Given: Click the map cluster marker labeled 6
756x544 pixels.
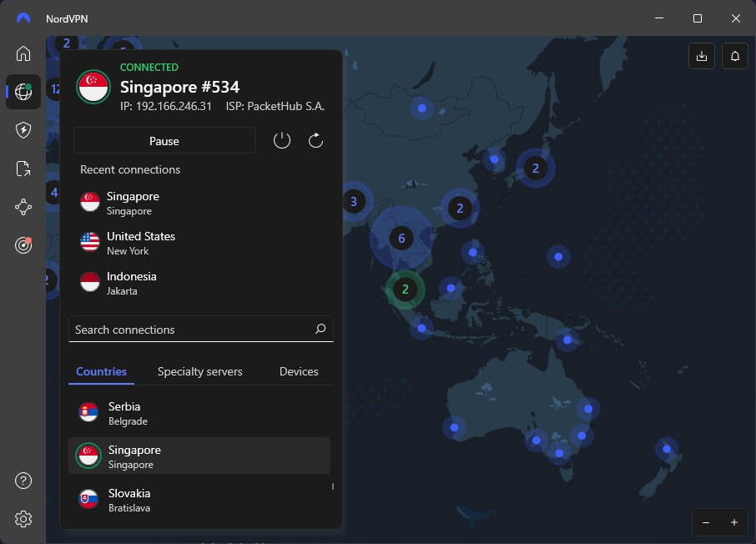Looking at the screenshot, I should tap(401, 239).
